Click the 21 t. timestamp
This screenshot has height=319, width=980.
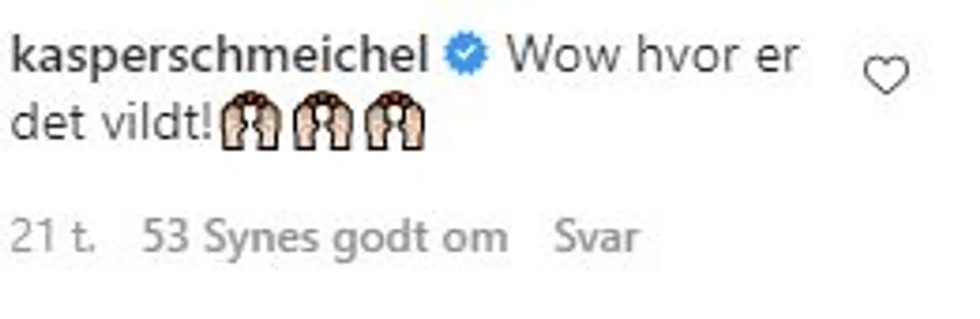coord(53,238)
